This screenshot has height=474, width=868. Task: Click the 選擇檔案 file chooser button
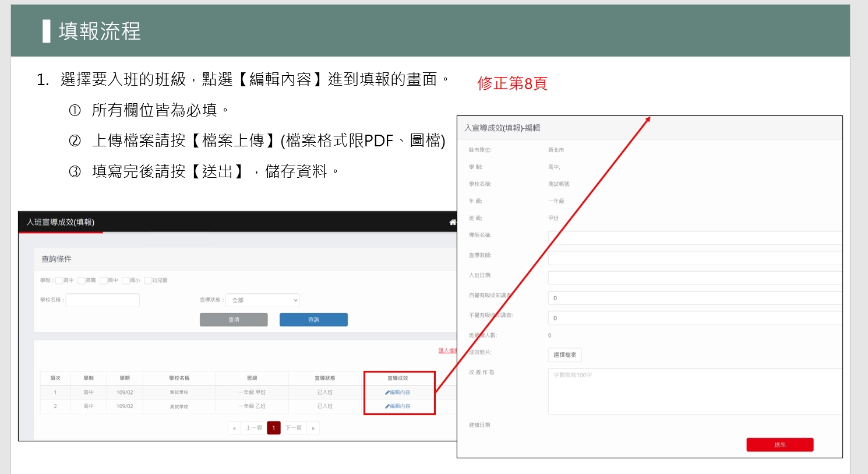coord(564,355)
